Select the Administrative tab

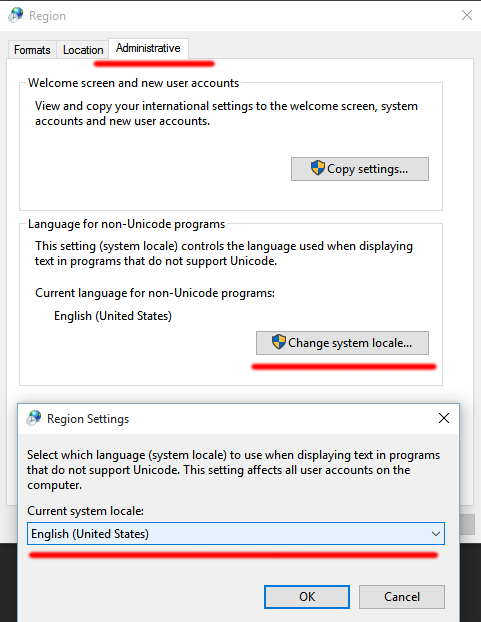[x=148, y=48]
